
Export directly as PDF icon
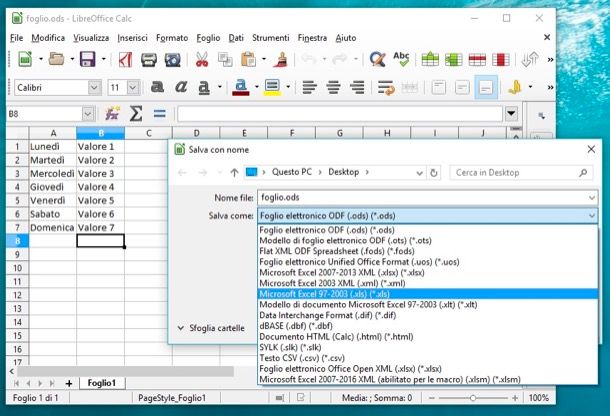[x=125, y=60]
